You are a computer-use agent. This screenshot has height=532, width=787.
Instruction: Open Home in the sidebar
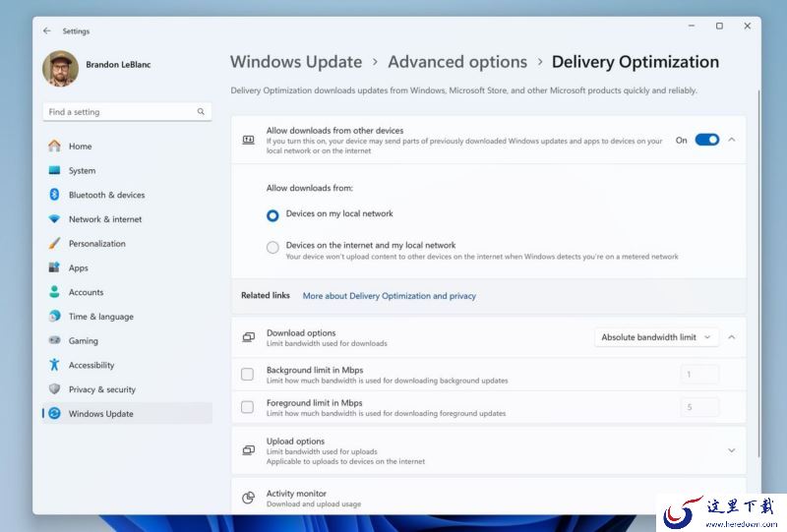point(128,147)
